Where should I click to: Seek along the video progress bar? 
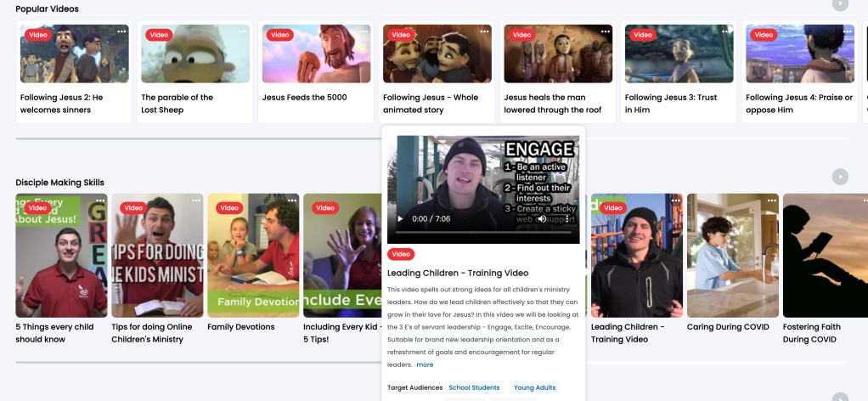pyautogui.click(x=482, y=232)
